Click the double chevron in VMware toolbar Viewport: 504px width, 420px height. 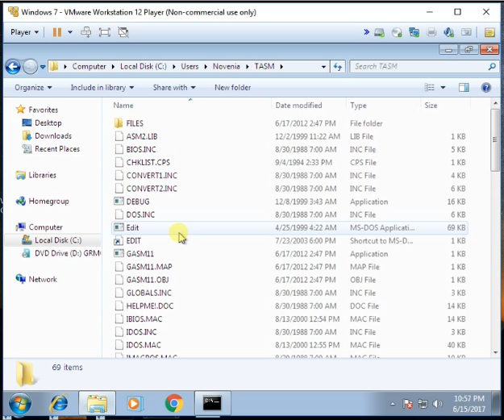point(366,31)
